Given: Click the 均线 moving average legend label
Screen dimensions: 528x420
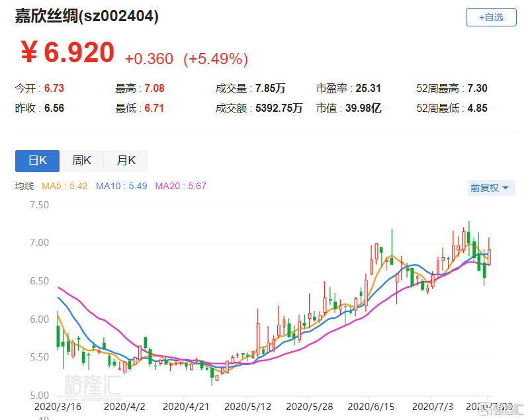Looking at the screenshot, I should (24, 186).
